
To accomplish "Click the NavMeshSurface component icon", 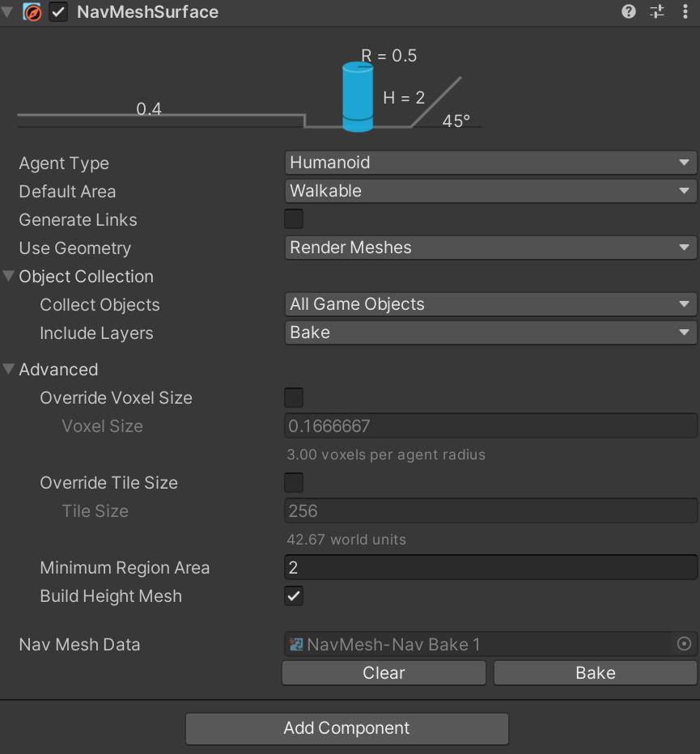I will [x=32, y=12].
